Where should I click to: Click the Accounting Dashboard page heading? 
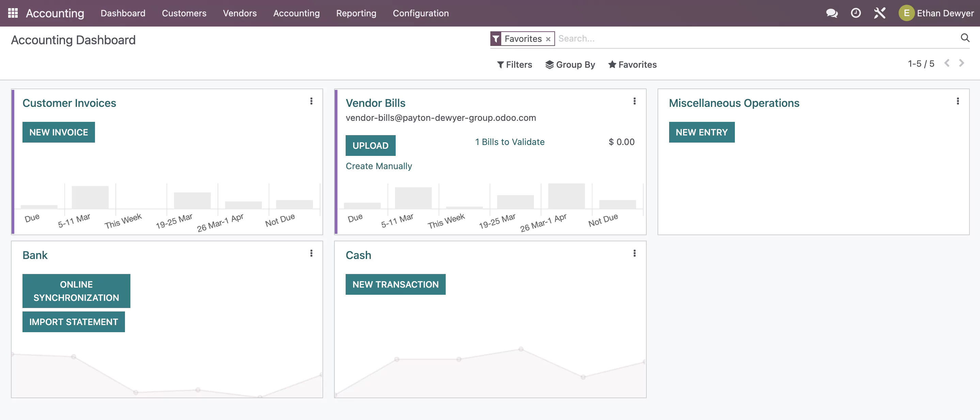point(73,40)
